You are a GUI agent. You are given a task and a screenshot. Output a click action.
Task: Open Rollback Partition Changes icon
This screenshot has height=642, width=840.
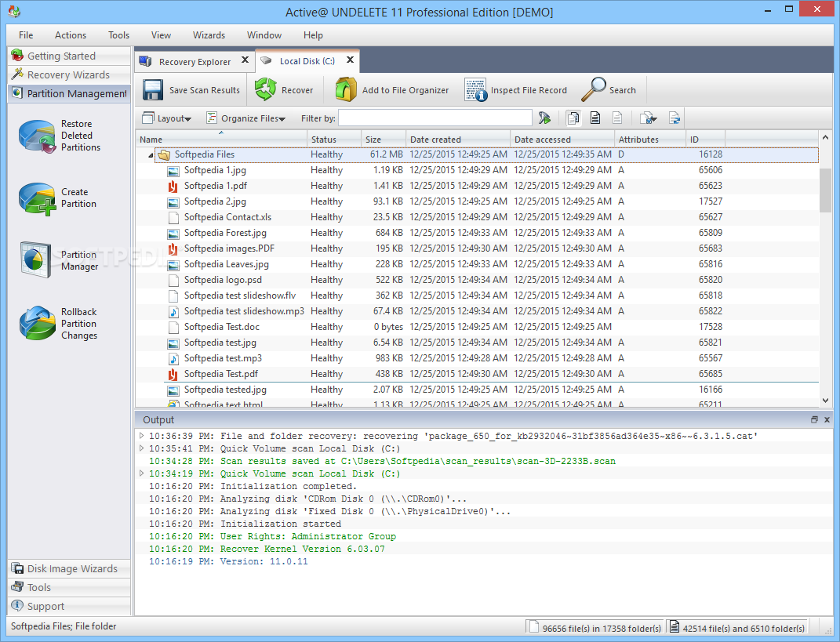(37, 323)
